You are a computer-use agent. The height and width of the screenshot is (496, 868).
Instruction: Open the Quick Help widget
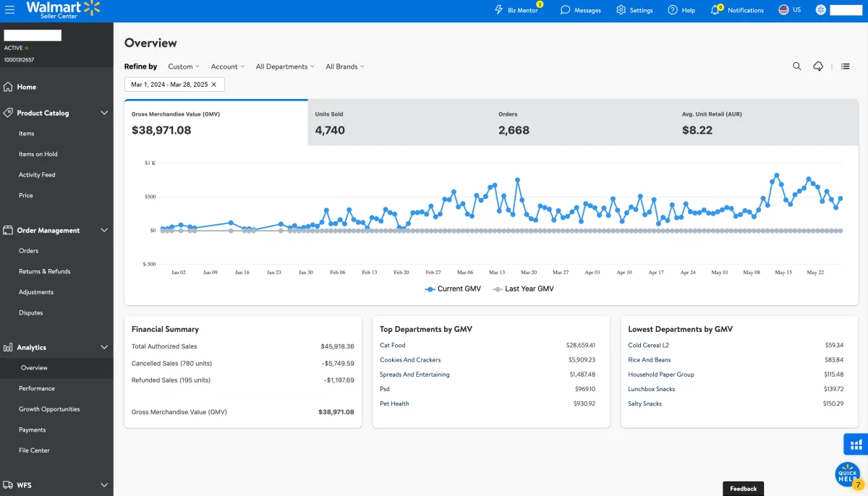(848, 474)
